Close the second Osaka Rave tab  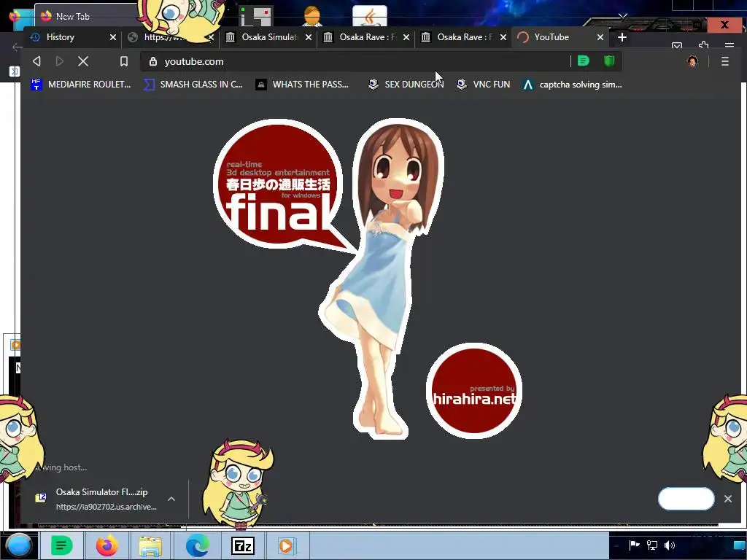[503, 37]
